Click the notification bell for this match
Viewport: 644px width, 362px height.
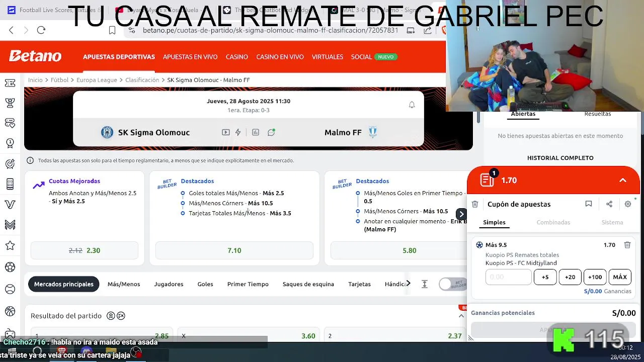(x=412, y=105)
